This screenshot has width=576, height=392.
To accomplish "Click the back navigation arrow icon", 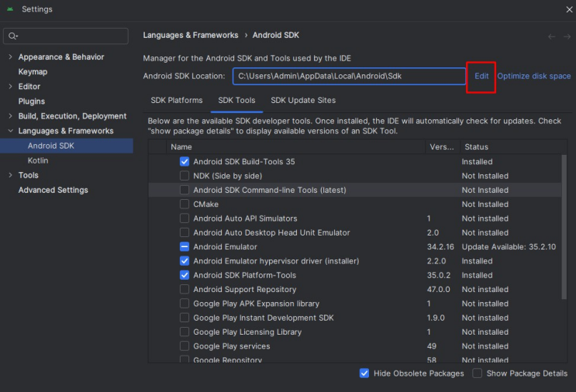I will click(551, 36).
